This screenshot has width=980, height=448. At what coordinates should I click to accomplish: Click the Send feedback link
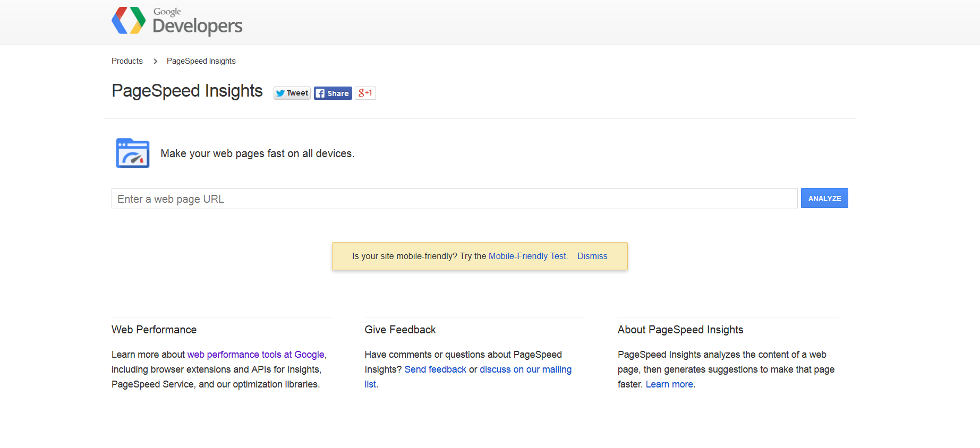coord(436,369)
